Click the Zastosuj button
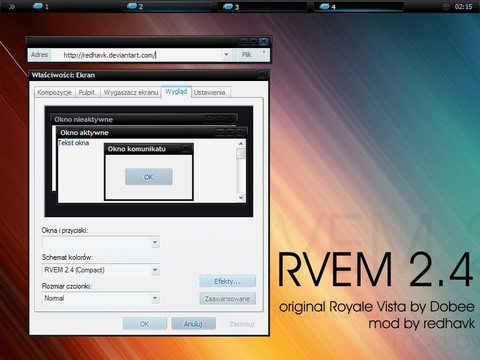This screenshot has height=360, width=480. coord(242,324)
